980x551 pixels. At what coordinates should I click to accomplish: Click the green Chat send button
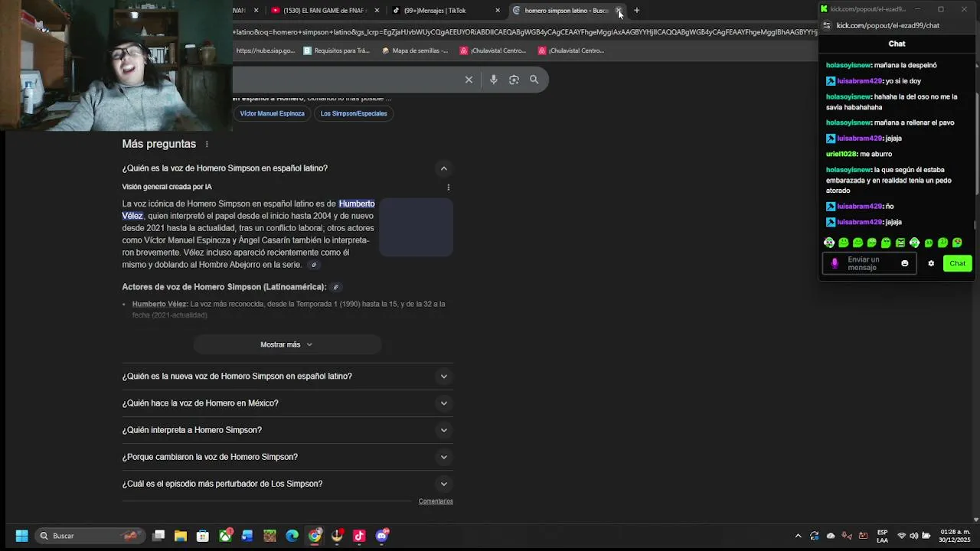point(958,263)
